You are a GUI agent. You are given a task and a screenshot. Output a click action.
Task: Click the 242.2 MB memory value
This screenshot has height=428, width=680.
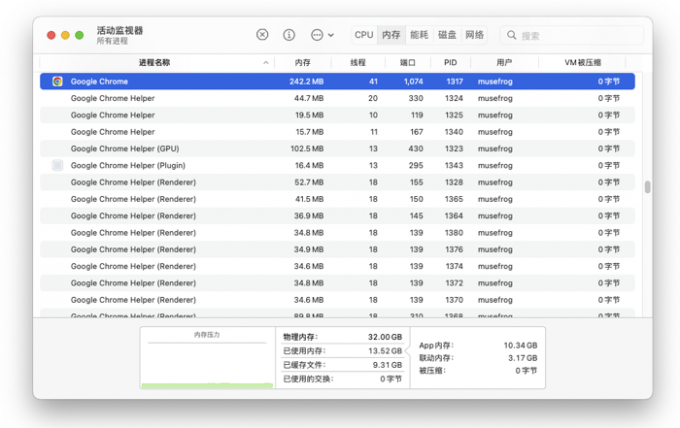click(307, 82)
